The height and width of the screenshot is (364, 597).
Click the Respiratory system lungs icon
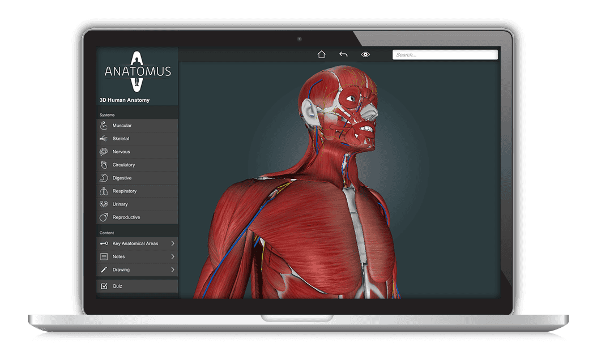point(104,191)
